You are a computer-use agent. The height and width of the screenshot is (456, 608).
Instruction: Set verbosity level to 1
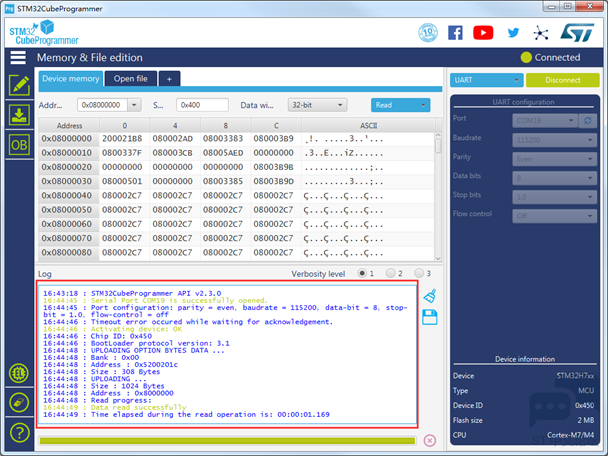[x=362, y=273]
